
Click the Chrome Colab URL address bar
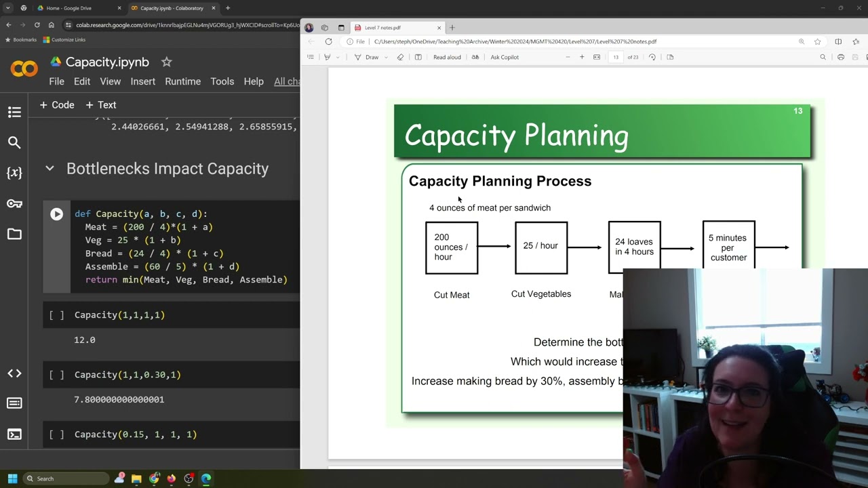(182, 25)
